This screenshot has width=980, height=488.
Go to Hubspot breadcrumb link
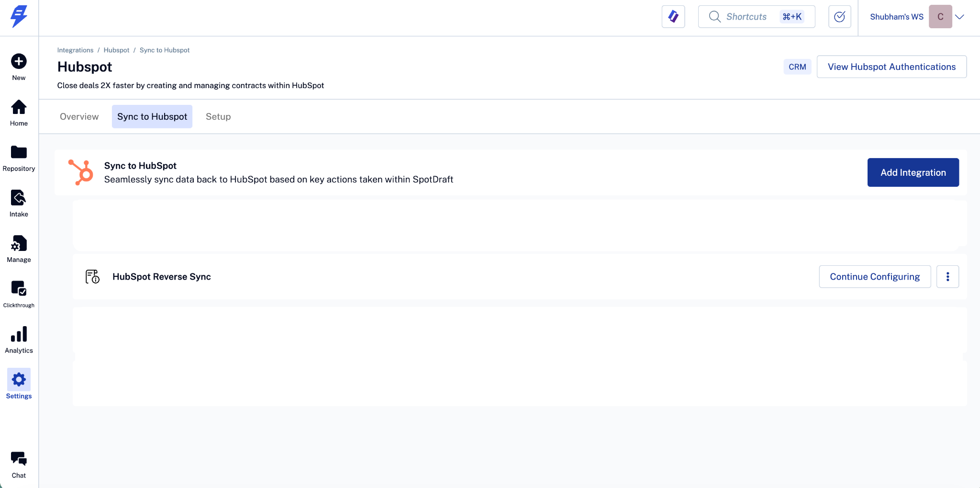(x=116, y=50)
